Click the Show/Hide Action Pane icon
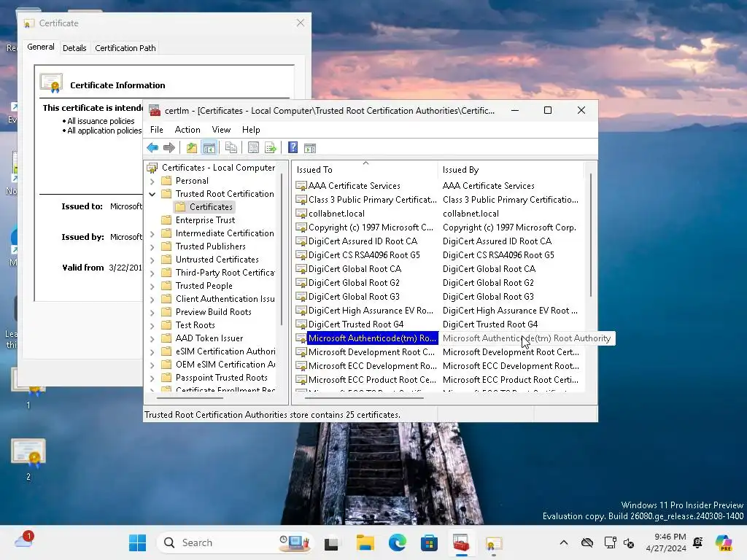The width and height of the screenshot is (747, 560). pyautogui.click(x=310, y=147)
